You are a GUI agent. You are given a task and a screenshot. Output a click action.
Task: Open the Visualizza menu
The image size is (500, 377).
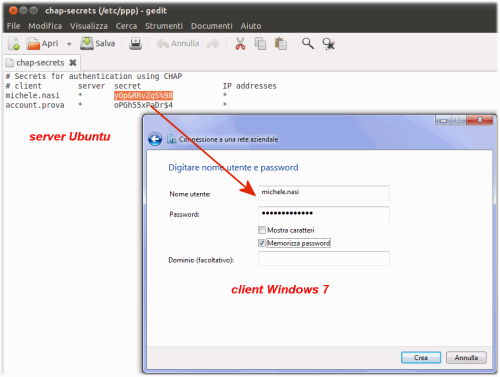(89, 26)
